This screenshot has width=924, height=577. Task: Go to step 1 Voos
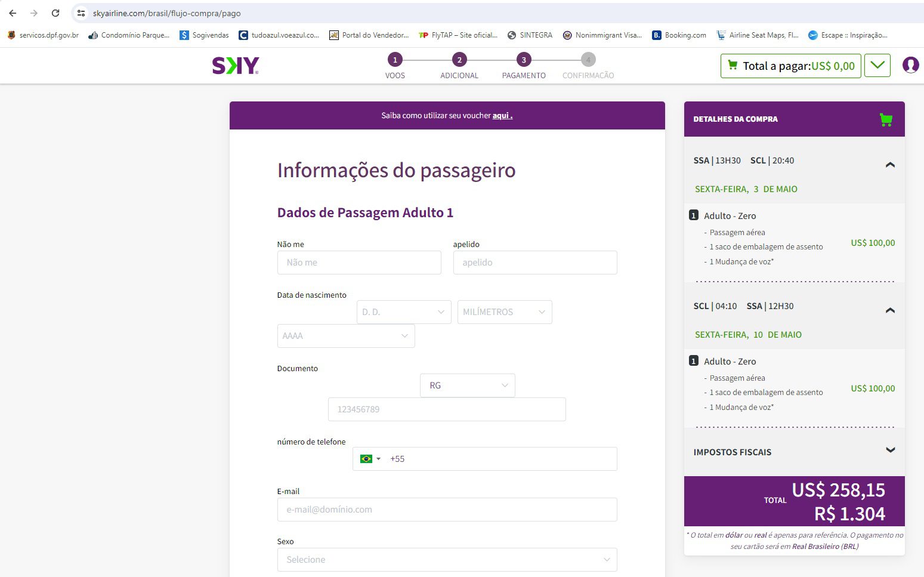coord(395,60)
